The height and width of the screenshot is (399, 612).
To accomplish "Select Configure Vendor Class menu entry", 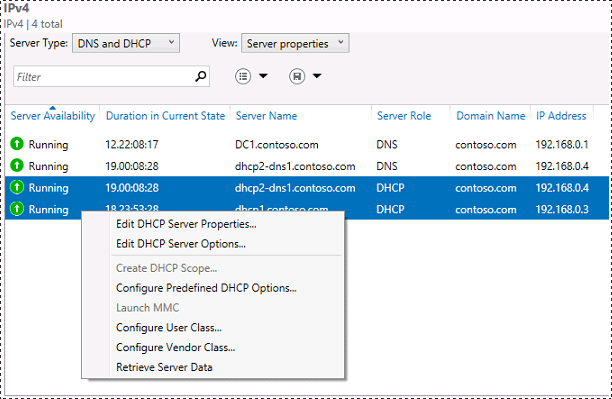I will coord(175,347).
